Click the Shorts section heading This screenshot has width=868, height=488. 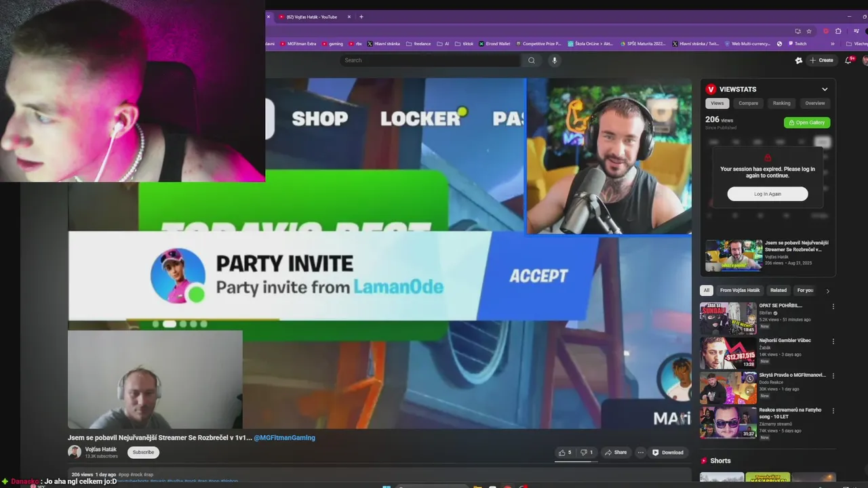pyautogui.click(x=720, y=461)
